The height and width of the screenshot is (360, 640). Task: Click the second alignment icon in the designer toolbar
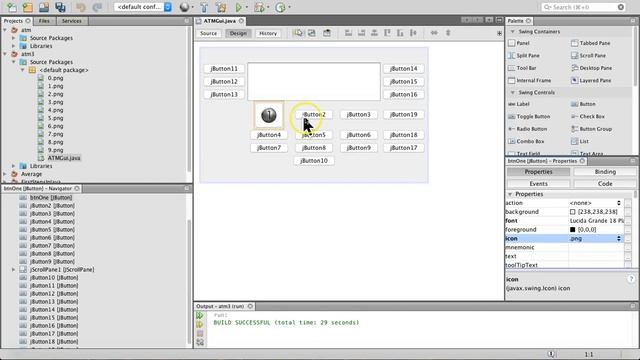point(361,33)
